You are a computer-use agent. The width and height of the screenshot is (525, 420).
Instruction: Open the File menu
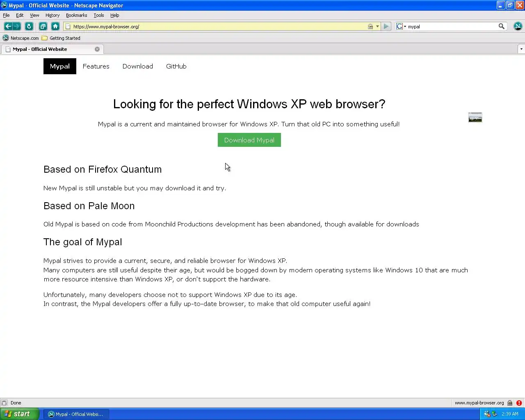pos(6,15)
